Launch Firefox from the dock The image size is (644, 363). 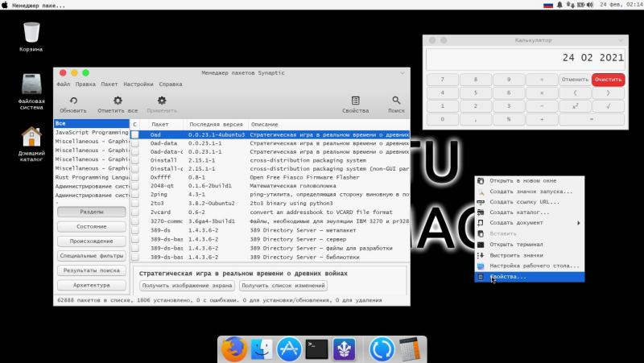point(233,349)
